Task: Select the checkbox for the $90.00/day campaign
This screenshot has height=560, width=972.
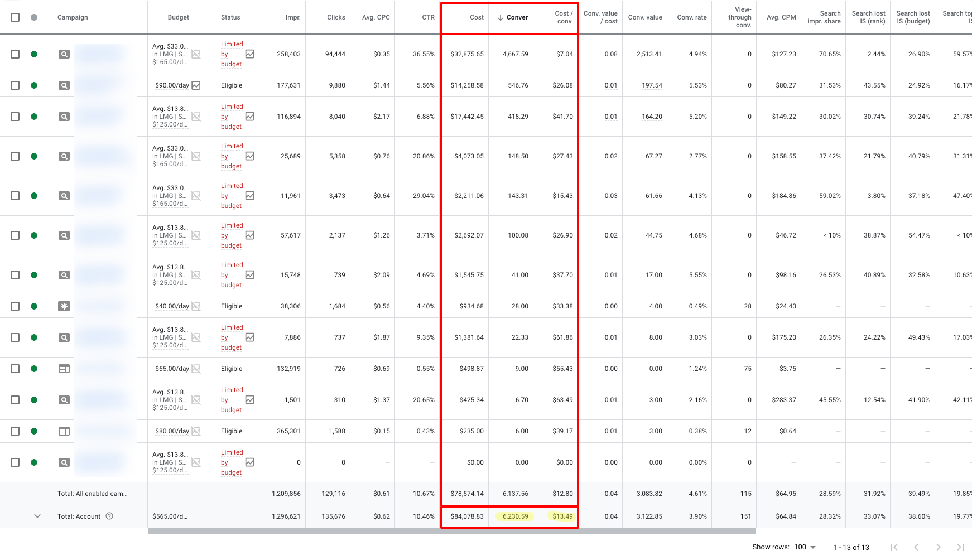Action: (15, 85)
